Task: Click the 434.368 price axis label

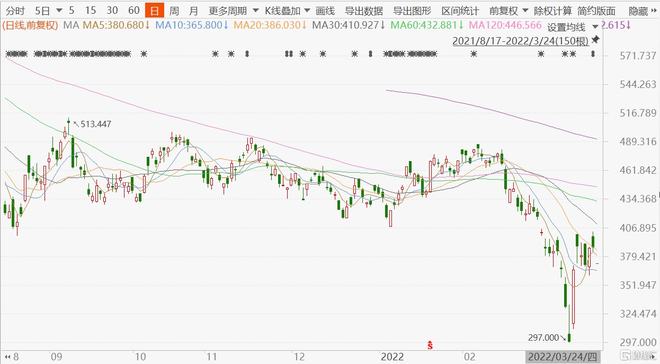Action: coord(638,199)
